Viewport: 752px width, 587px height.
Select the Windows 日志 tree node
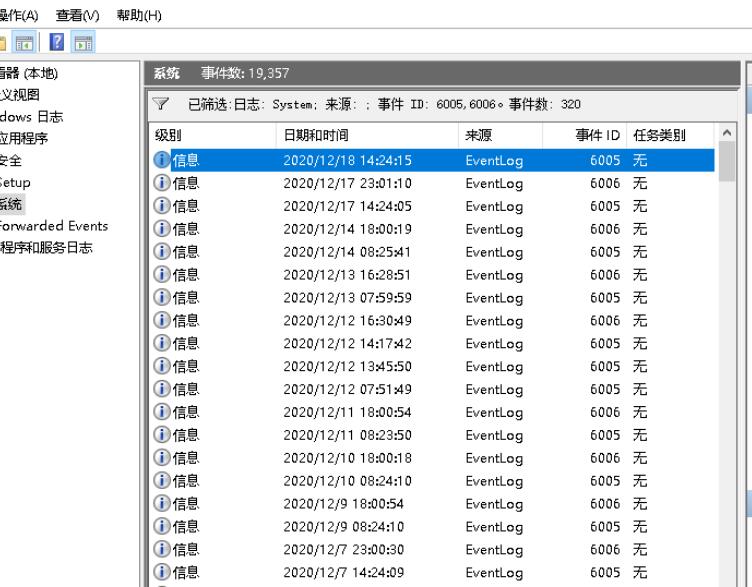tap(32, 117)
